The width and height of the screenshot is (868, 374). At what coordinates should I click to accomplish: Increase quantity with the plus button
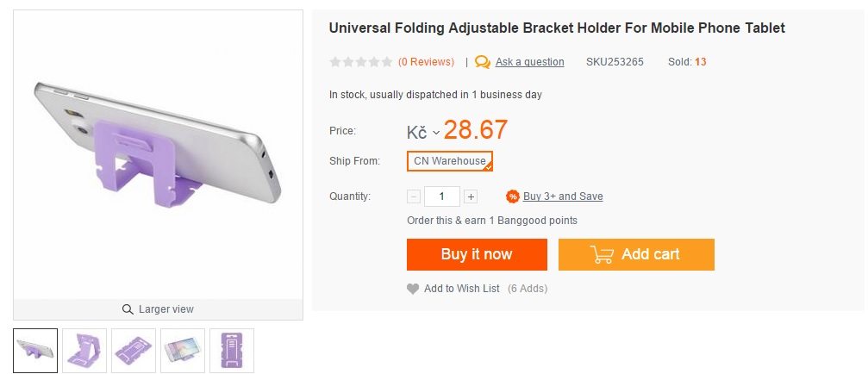pos(471,196)
